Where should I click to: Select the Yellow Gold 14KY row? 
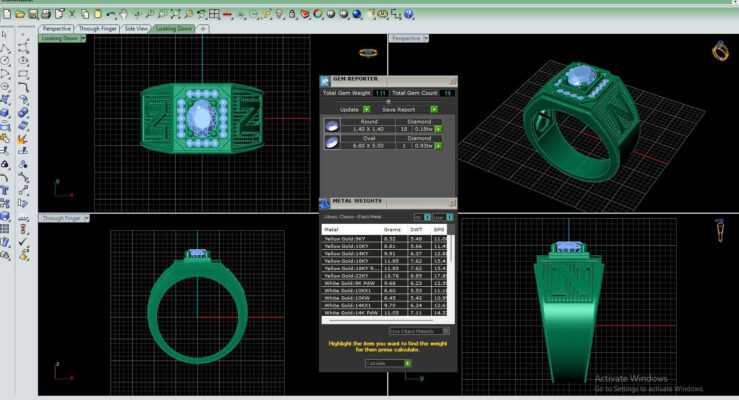(x=384, y=253)
